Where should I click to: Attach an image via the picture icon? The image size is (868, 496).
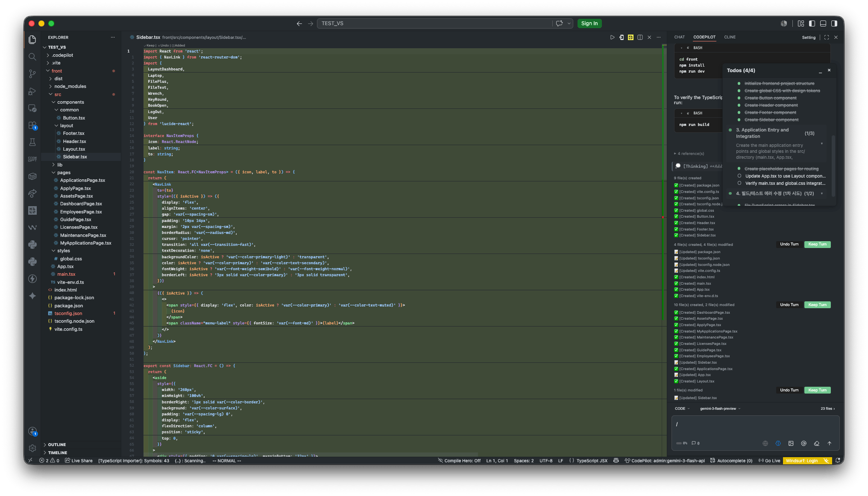791,443
